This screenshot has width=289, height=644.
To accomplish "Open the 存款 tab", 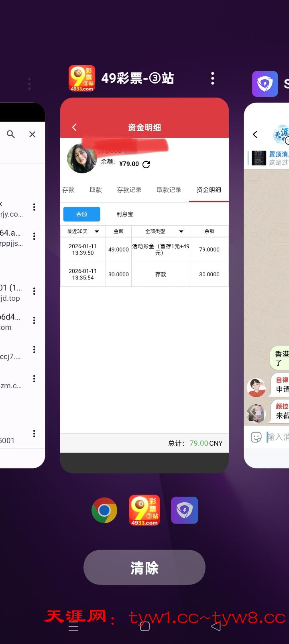I will pyautogui.click(x=68, y=190).
